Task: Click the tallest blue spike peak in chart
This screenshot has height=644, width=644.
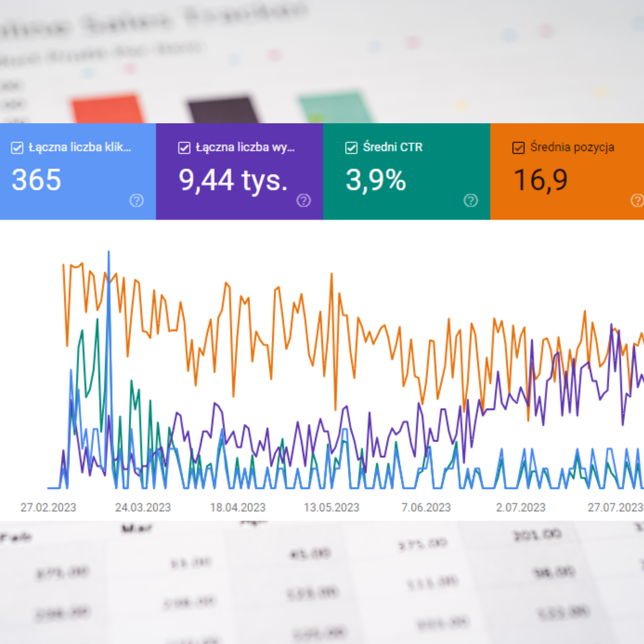Action: coord(109,253)
